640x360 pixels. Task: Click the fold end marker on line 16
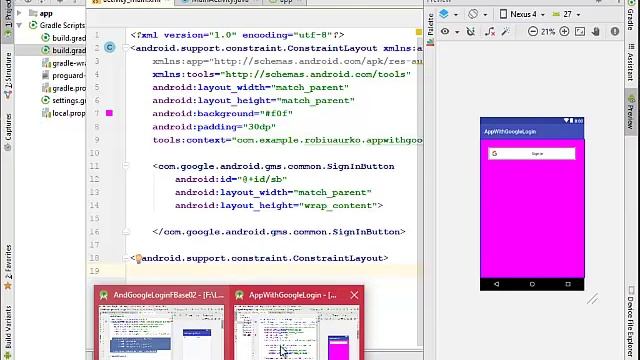[x=126, y=232]
